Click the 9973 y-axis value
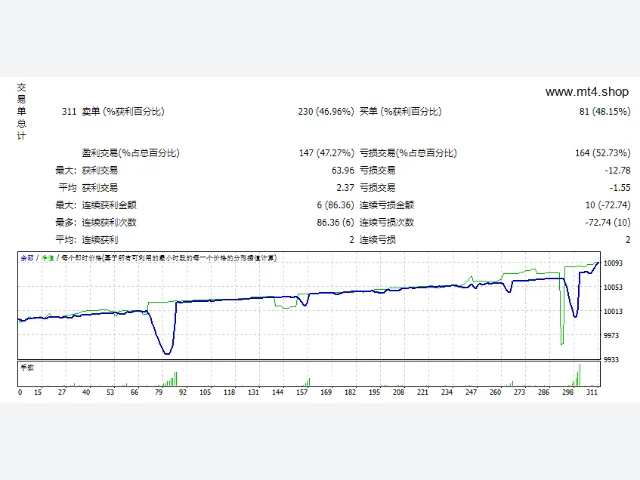This screenshot has width=640, height=480. [x=611, y=336]
